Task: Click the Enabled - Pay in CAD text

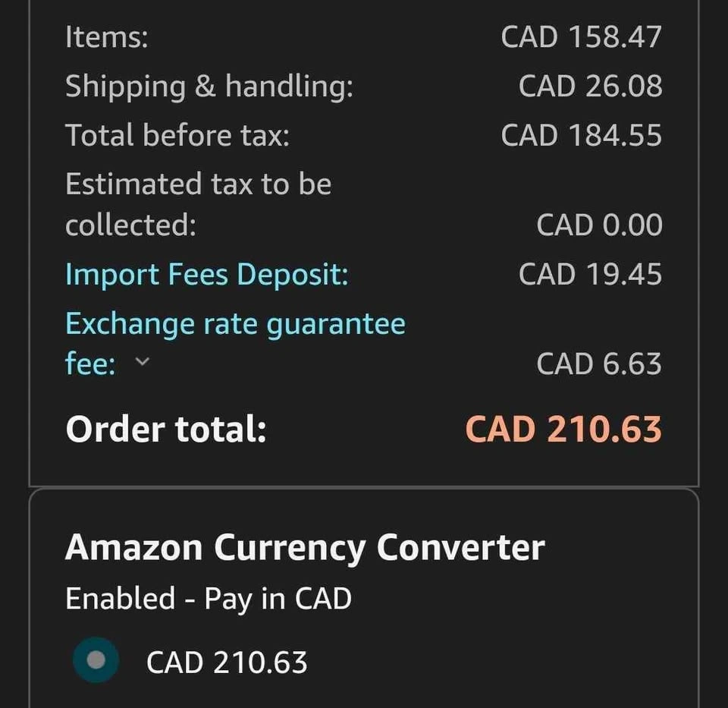Action: [x=209, y=599]
